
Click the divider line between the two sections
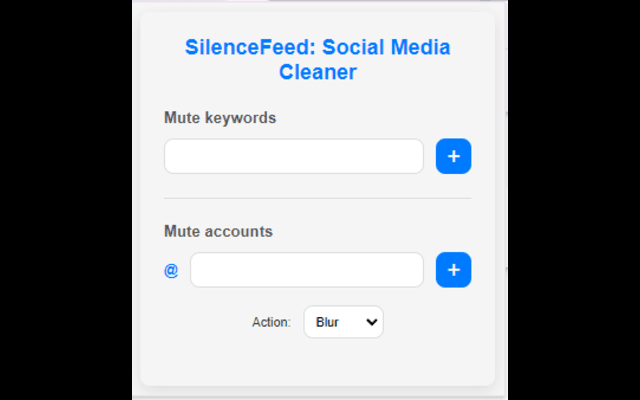317,198
